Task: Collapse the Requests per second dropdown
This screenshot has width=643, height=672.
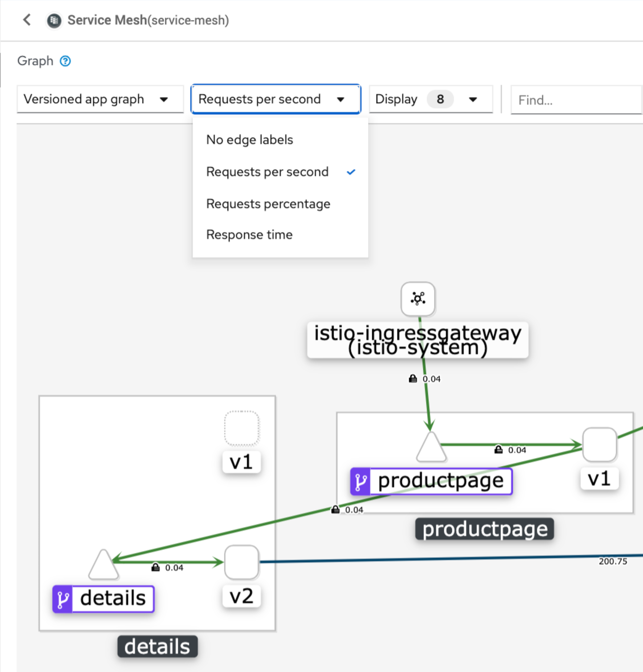Action: (x=276, y=99)
